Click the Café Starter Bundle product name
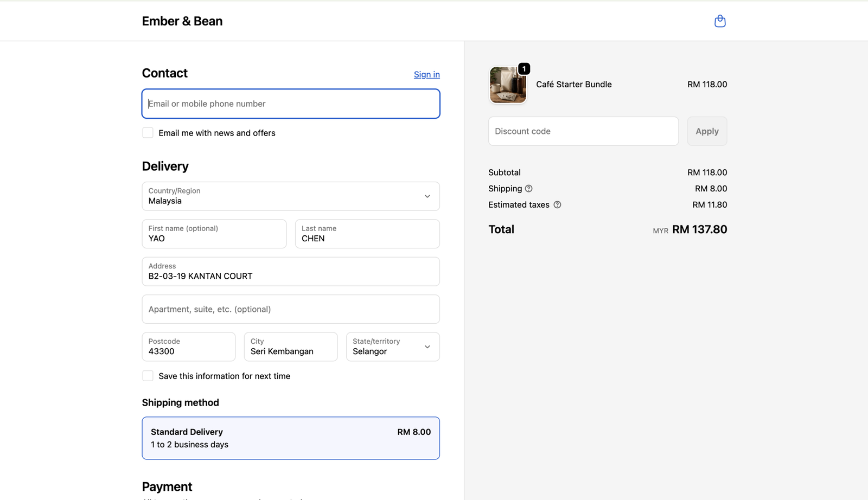This screenshot has width=868, height=500. pos(574,85)
